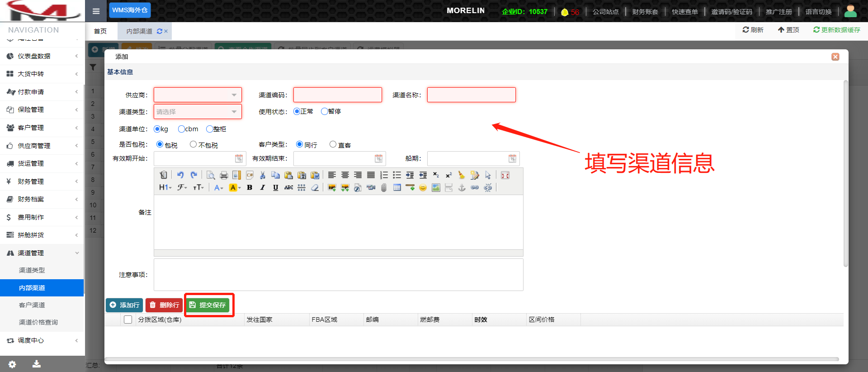Open the 渠道类型 dropdown
Screen dimensions: 868x372
[198, 112]
